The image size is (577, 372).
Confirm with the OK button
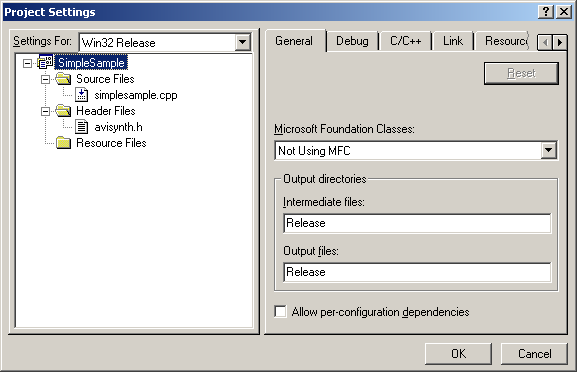[458, 354]
